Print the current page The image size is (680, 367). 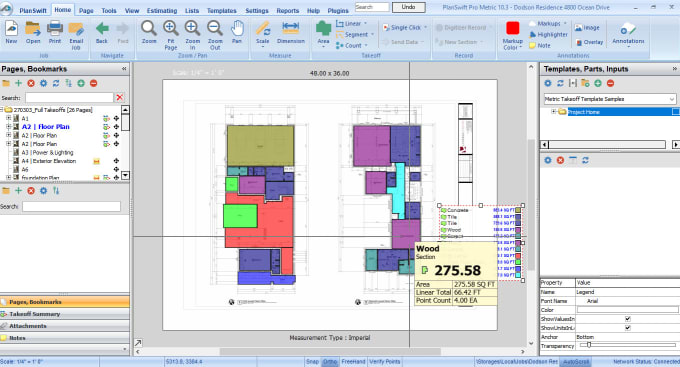55,33
